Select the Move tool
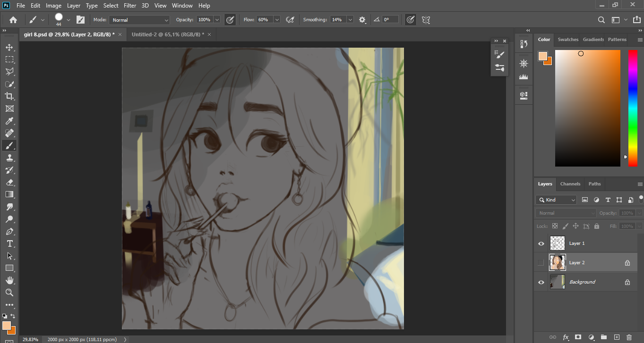 (9, 47)
